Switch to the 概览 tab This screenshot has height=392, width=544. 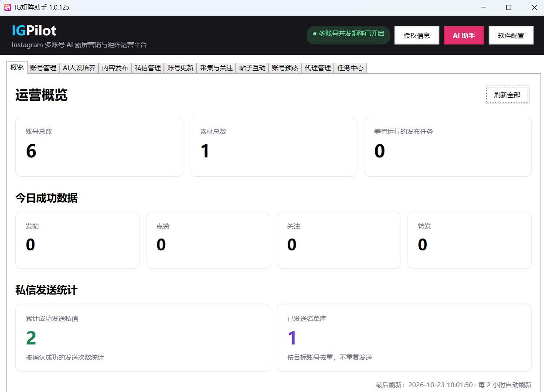(x=17, y=68)
